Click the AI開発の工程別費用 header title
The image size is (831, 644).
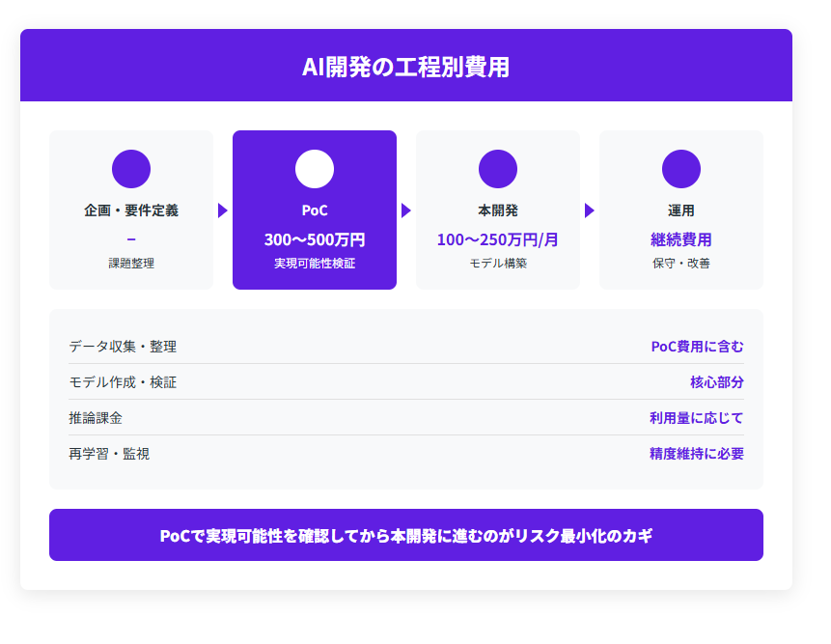coord(406,67)
